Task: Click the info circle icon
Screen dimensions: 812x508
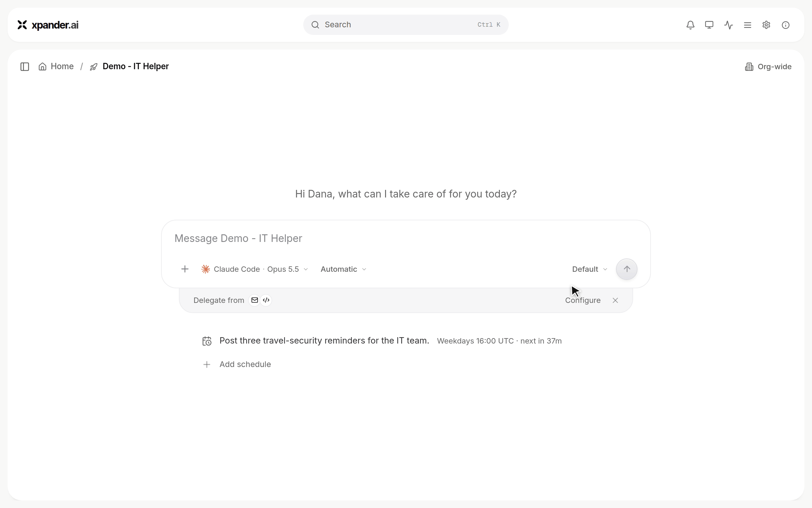Action: (x=785, y=25)
